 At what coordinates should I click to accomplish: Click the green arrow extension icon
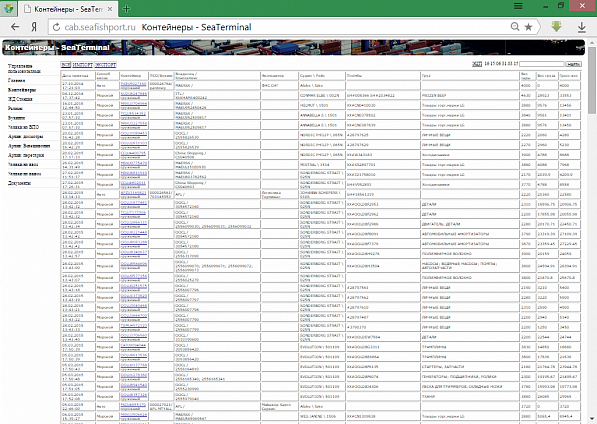pos(556,26)
